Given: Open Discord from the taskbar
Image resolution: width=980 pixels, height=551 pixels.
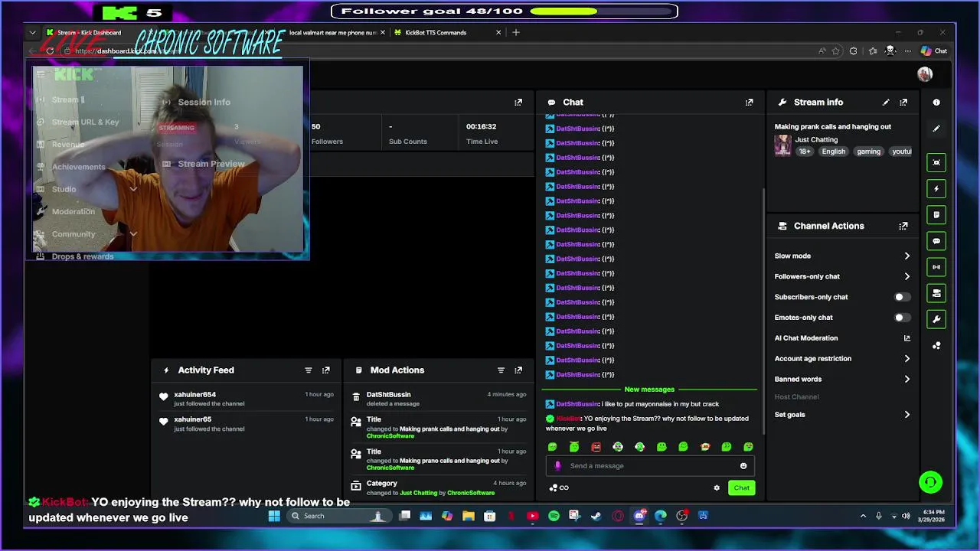Looking at the screenshot, I should pyautogui.click(x=639, y=517).
